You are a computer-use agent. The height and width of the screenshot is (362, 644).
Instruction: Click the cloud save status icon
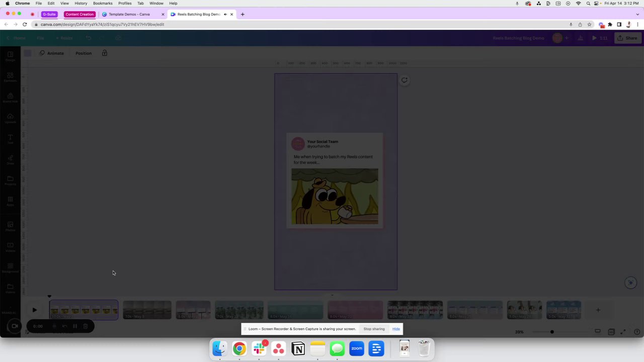coord(118,38)
